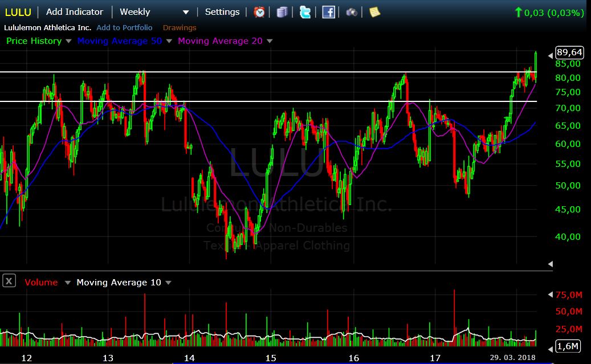Click arrow beside 1,6M volume tag
This screenshot has height=364, width=591.
tap(551, 349)
